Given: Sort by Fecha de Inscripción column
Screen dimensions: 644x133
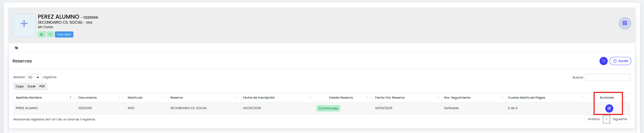Looking at the screenshot, I should point(278,98).
